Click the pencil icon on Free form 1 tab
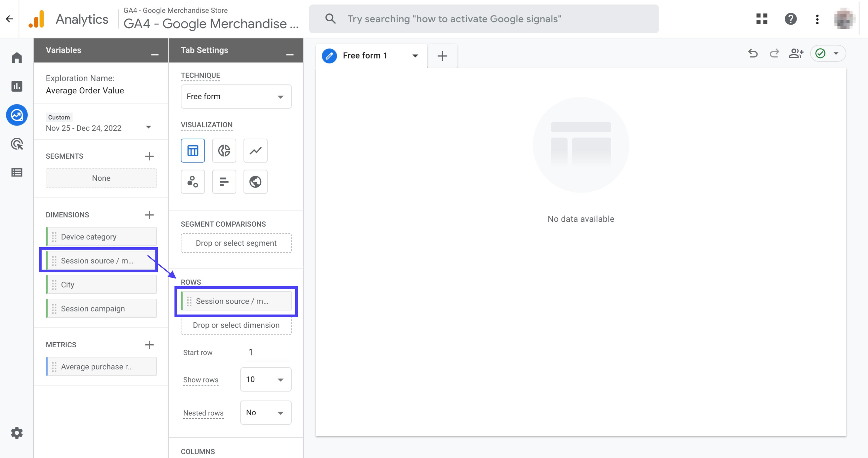The image size is (868, 458). click(329, 56)
